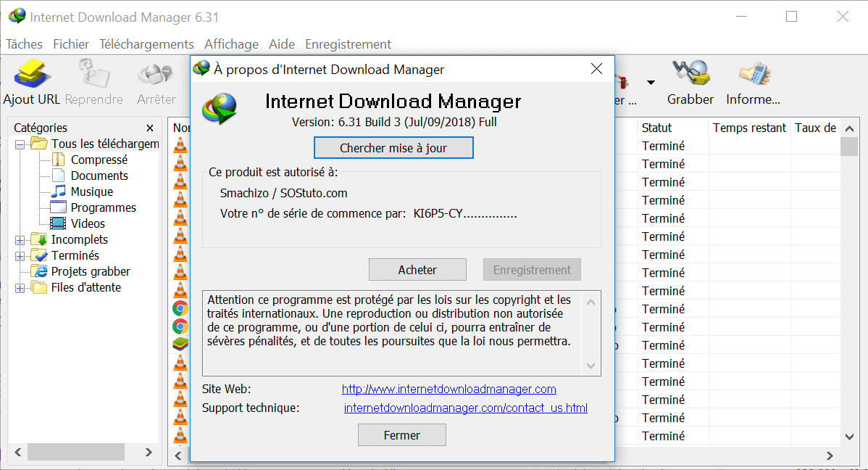Click the download list scroll-down arrow
Image resolution: width=868 pixels, height=470 pixels.
(x=849, y=437)
